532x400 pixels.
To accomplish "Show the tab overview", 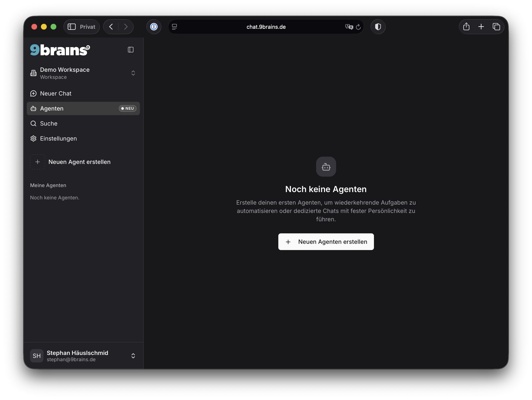I will coord(497,27).
